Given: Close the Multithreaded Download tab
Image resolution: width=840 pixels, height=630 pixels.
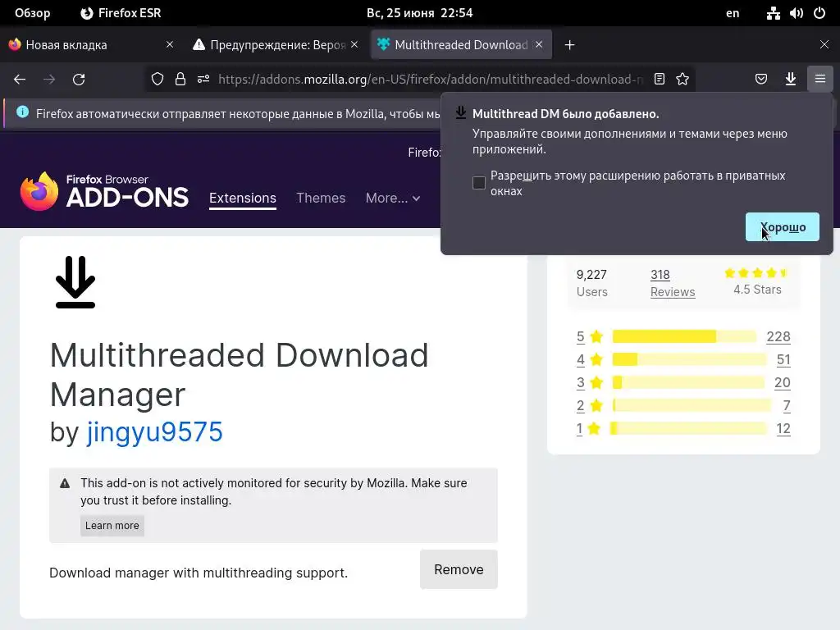Looking at the screenshot, I should 539,44.
